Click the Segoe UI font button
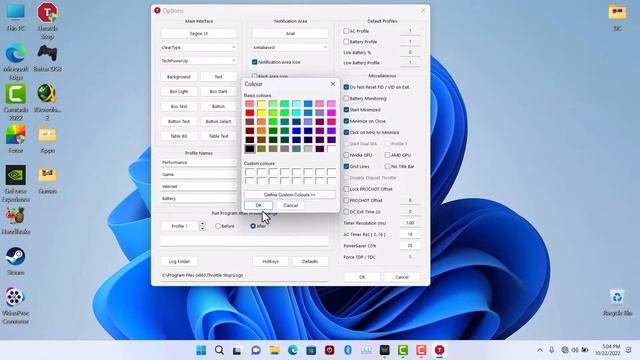 (198, 33)
